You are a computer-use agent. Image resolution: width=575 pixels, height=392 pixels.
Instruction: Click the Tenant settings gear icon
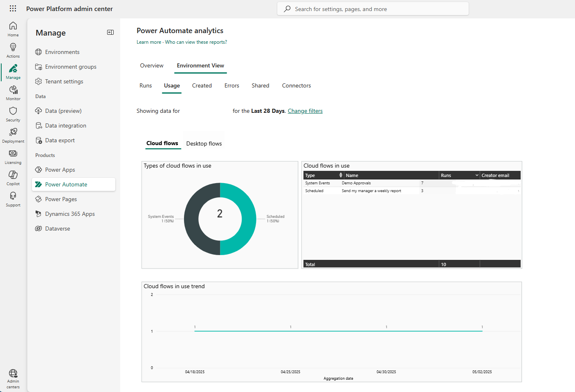pos(38,81)
